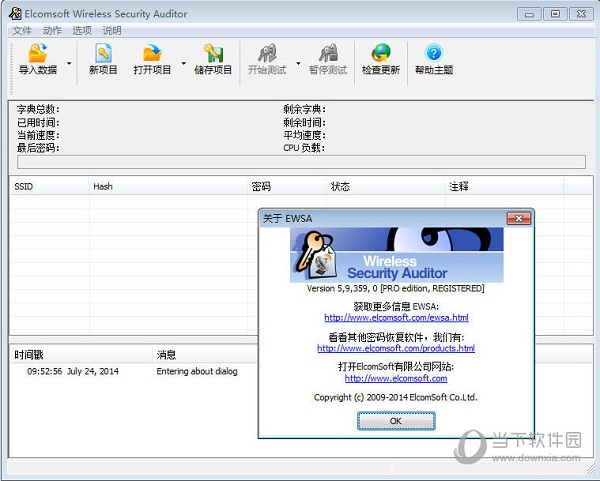
Task: Close the Elcomsoft Wireless Security Auditor main window
Action: point(581,14)
